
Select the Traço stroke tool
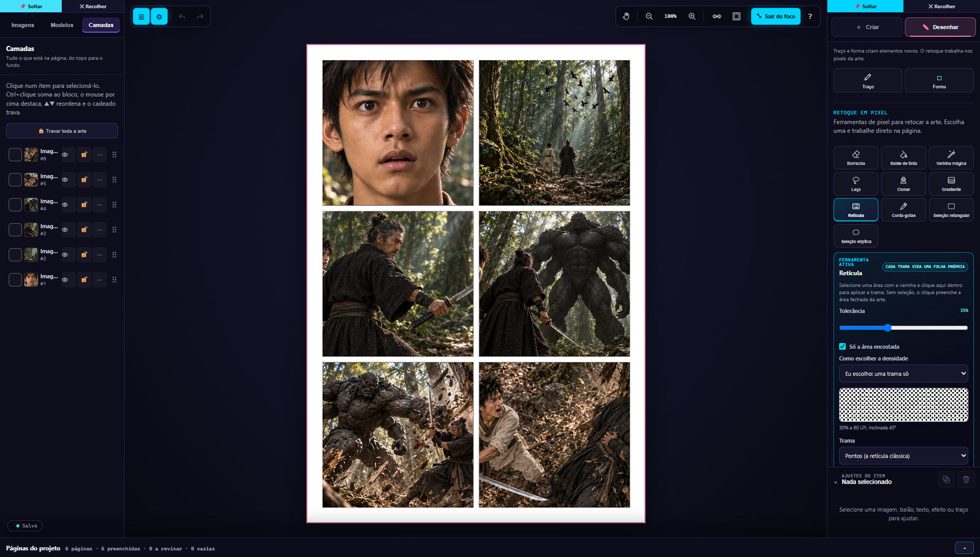868,80
